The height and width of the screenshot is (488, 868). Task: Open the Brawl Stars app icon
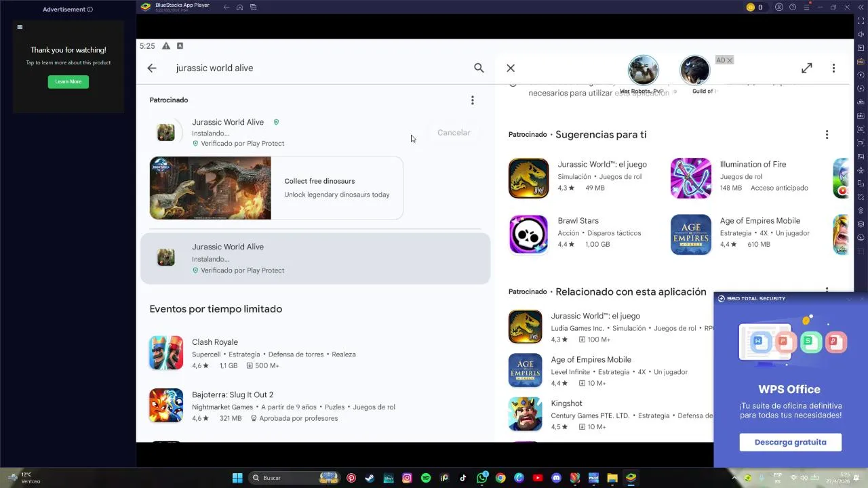529,235
